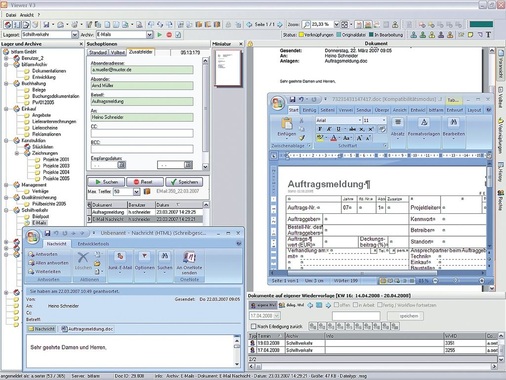Click yellow Verknüpfungen status swatch
Viewport: 506px width, 380px height.
301,35
